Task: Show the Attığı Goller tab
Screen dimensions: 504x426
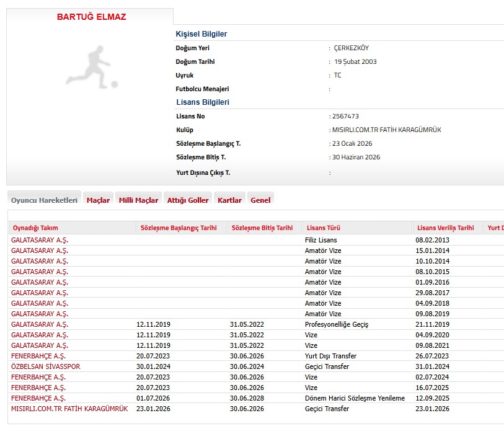Action: (188, 200)
